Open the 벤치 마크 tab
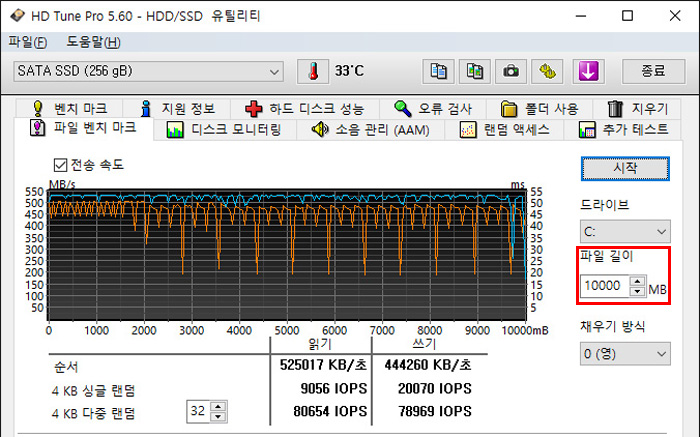 pyautogui.click(x=70, y=108)
